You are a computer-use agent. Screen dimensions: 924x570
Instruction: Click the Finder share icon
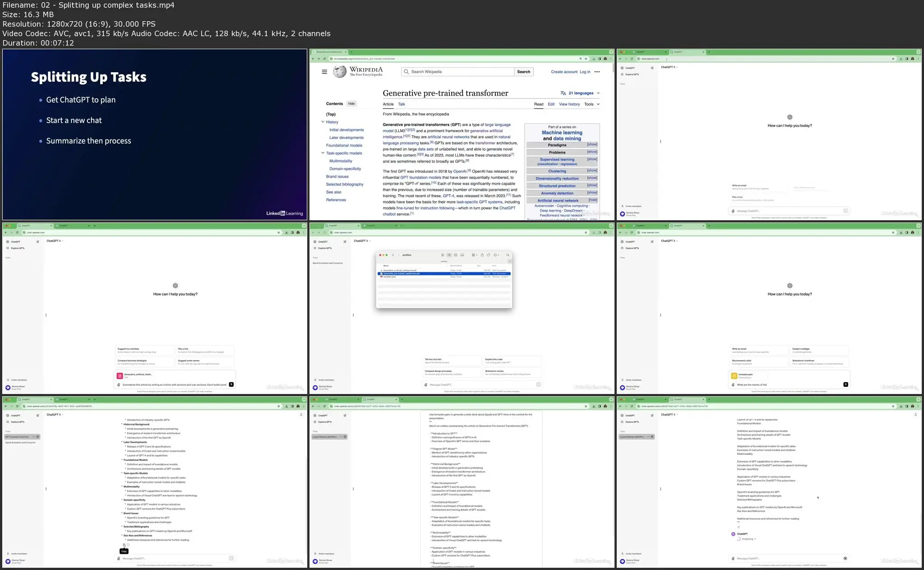pyautogui.click(x=482, y=255)
